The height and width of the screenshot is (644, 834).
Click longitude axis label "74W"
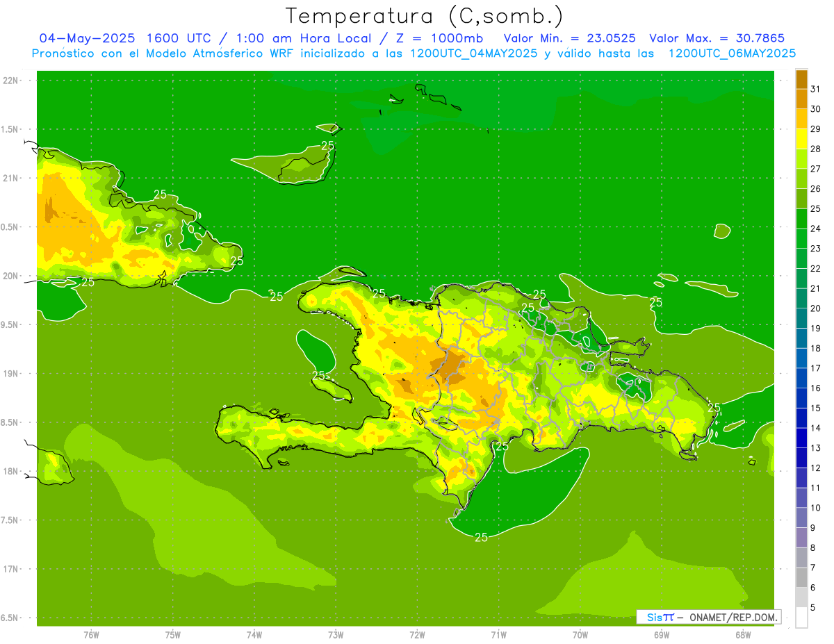[254, 635]
